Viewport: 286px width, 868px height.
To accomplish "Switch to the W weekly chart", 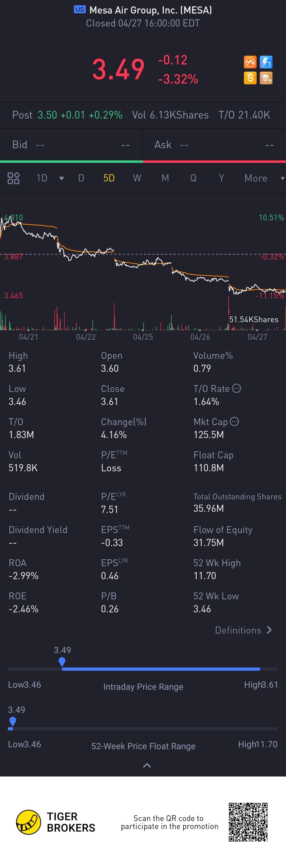I will [137, 178].
